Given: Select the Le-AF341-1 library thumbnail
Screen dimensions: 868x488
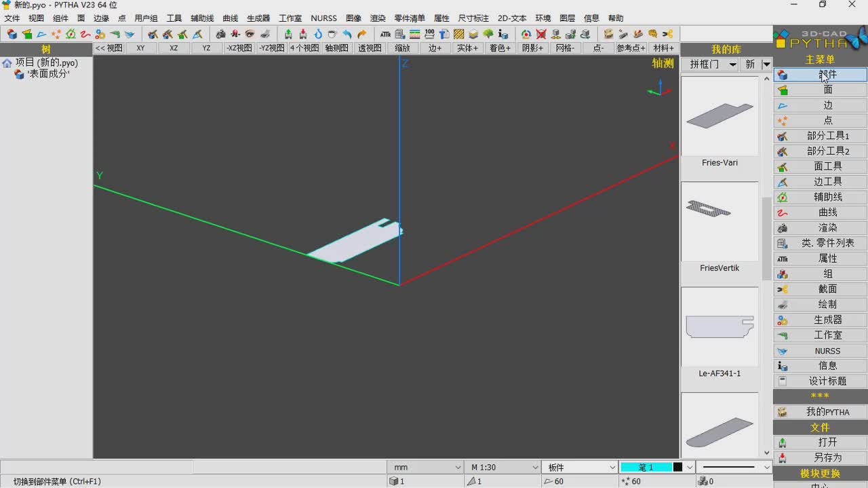Looking at the screenshot, I should [719, 327].
